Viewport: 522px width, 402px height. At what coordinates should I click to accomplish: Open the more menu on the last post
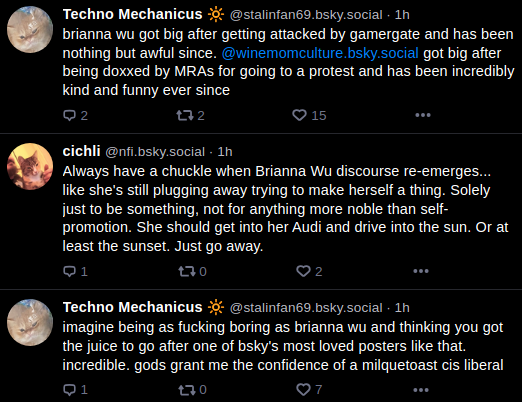pyautogui.click(x=421, y=389)
